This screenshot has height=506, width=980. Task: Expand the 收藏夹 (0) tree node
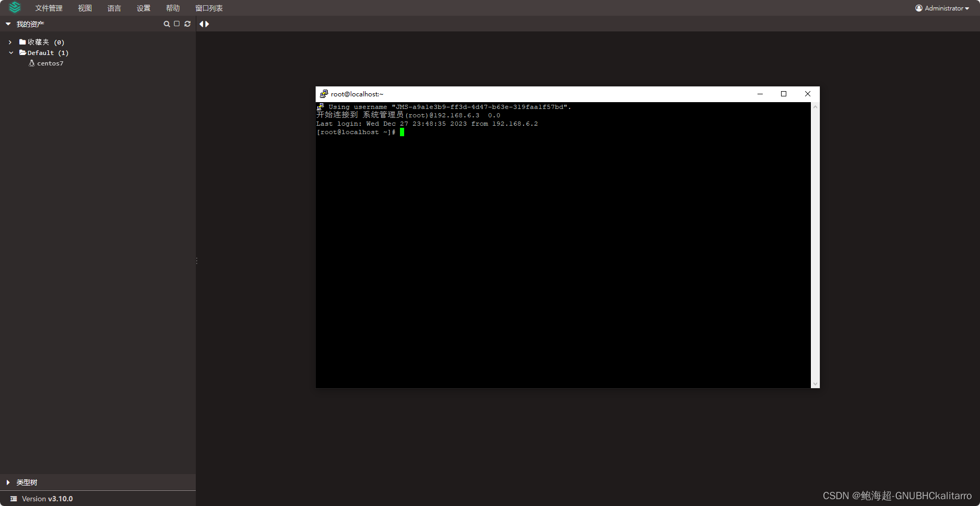[9, 42]
